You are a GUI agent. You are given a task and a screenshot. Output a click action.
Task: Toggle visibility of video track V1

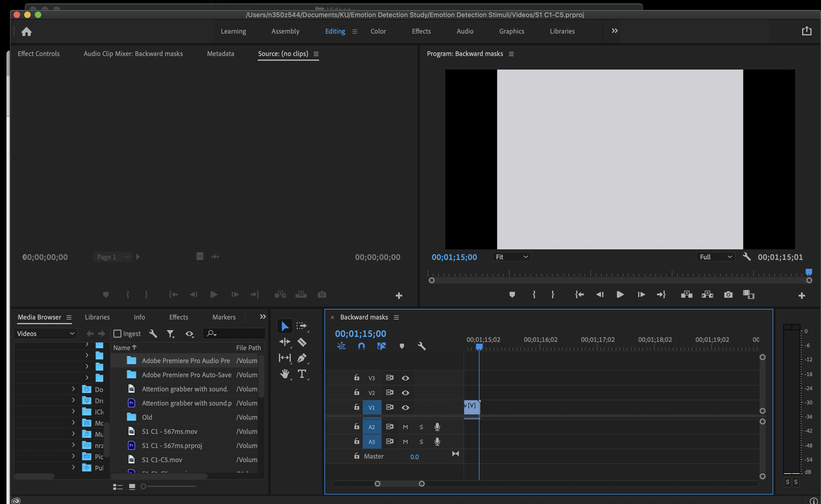pyautogui.click(x=405, y=407)
